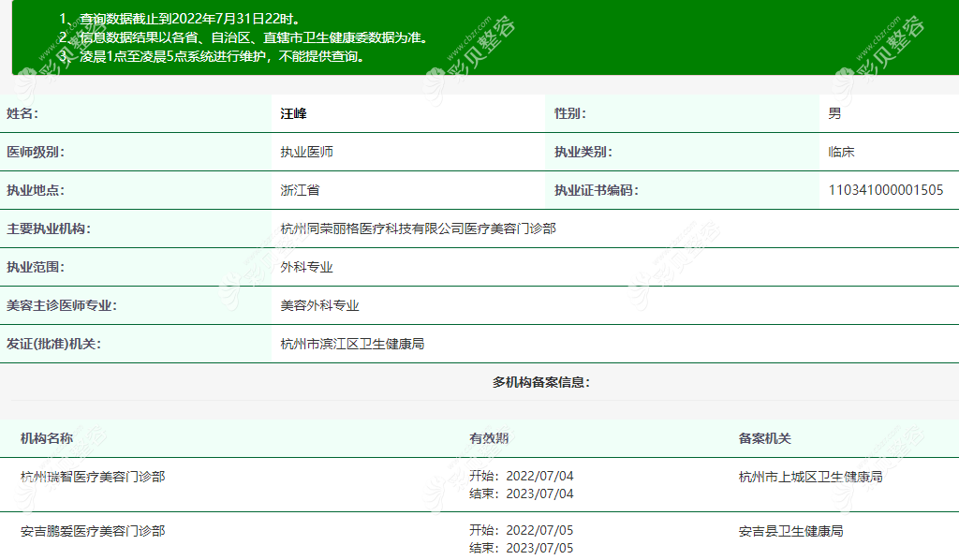Click the 主要执业机构 label
959x560 pixels.
49,229
